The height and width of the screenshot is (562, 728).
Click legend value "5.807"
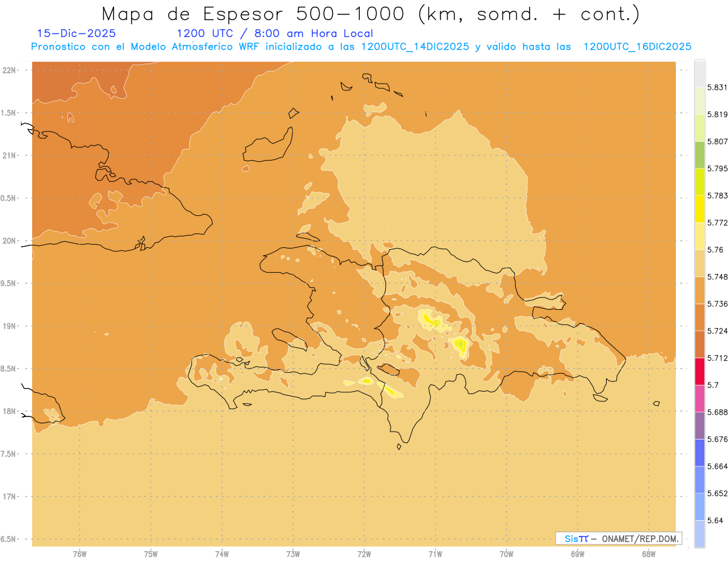pyautogui.click(x=718, y=141)
